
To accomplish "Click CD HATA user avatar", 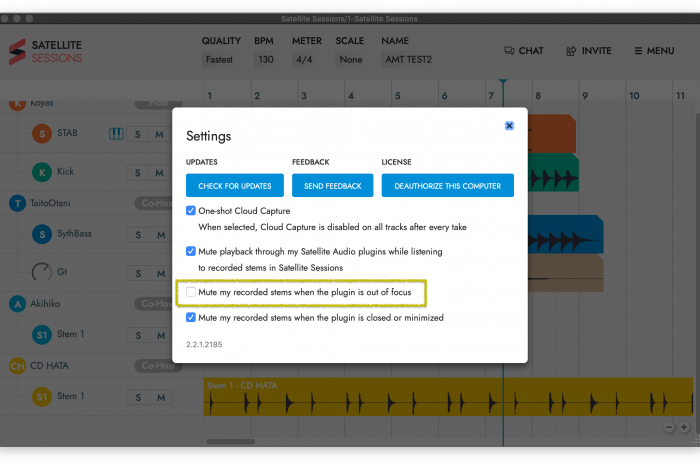I will [x=17, y=366].
